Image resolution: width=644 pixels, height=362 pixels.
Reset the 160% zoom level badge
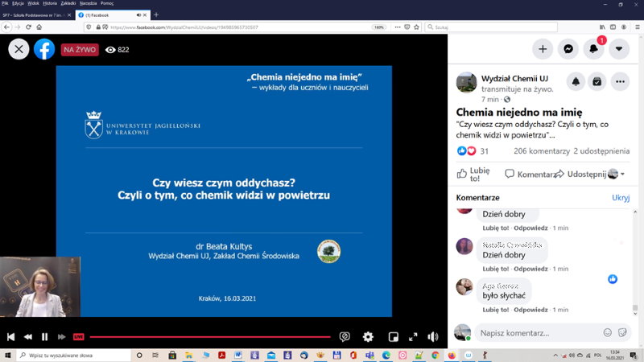point(378,27)
